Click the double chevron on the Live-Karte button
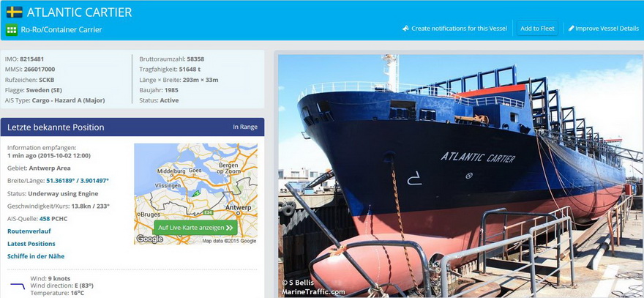The width and height of the screenshot is (644, 298). coord(229,227)
